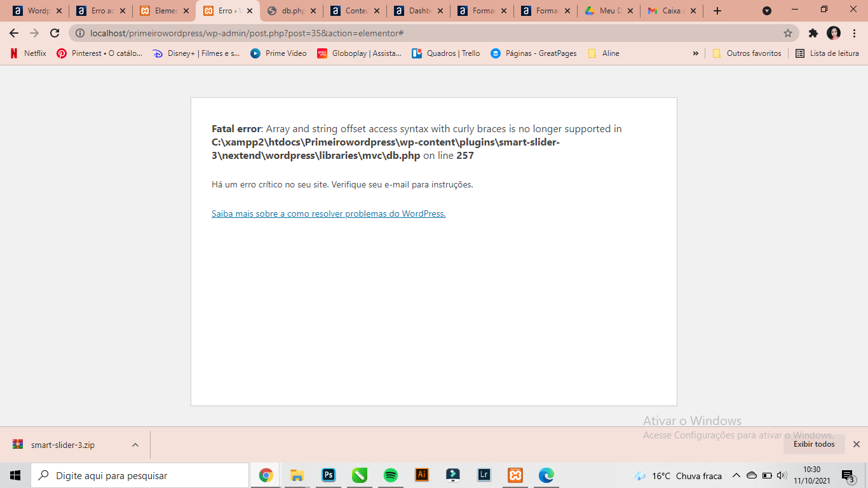Screen dimensions: 868x488
Task: Show hidden system tray icons
Action: click(x=736, y=475)
